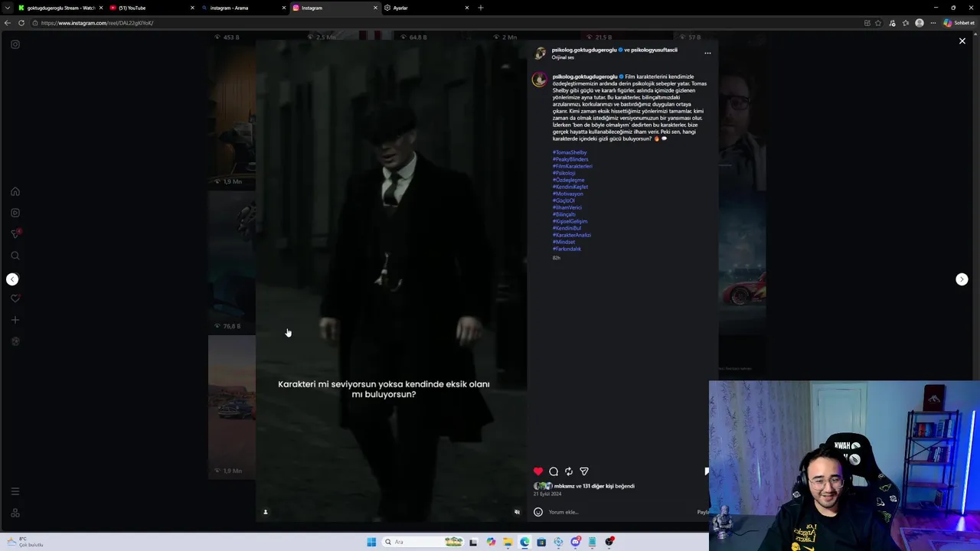Go back in the browser
Viewport: 980px width, 551px height.
[x=8, y=23]
